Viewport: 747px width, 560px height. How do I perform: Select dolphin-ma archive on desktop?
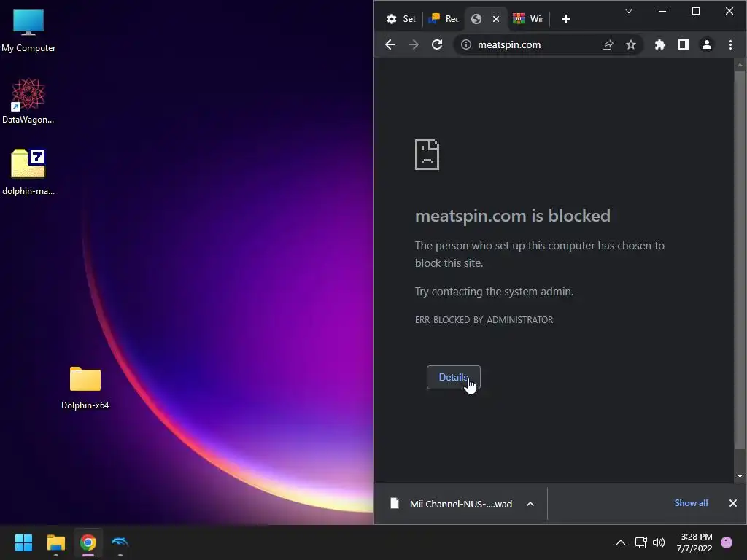28,172
